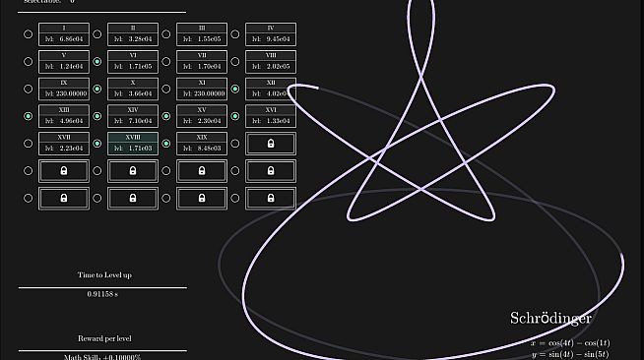644x360 pixels.
Task: Deselect the active radio button for item VI
Action: point(97,62)
